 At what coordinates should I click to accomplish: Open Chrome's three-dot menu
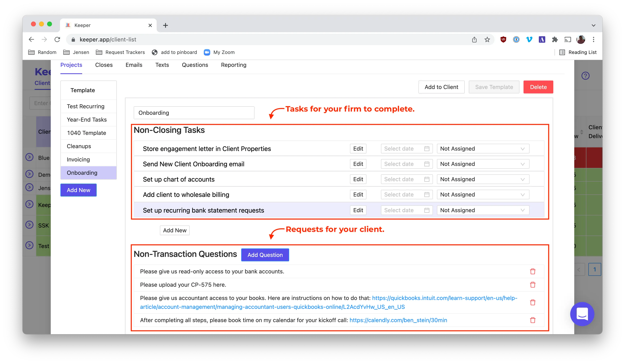pyautogui.click(x=594, y=39)
